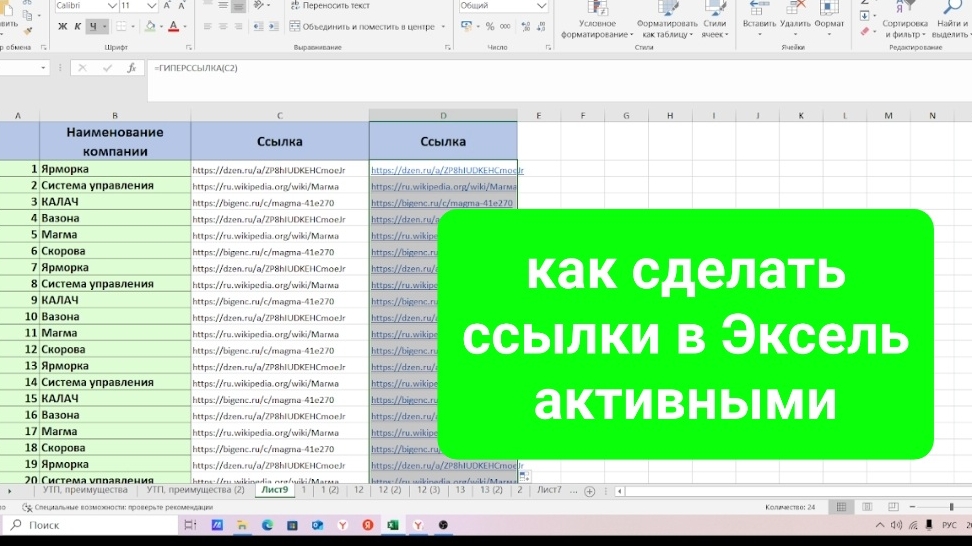
Task: Apply thousands separator style
Action: click(505, 27)
